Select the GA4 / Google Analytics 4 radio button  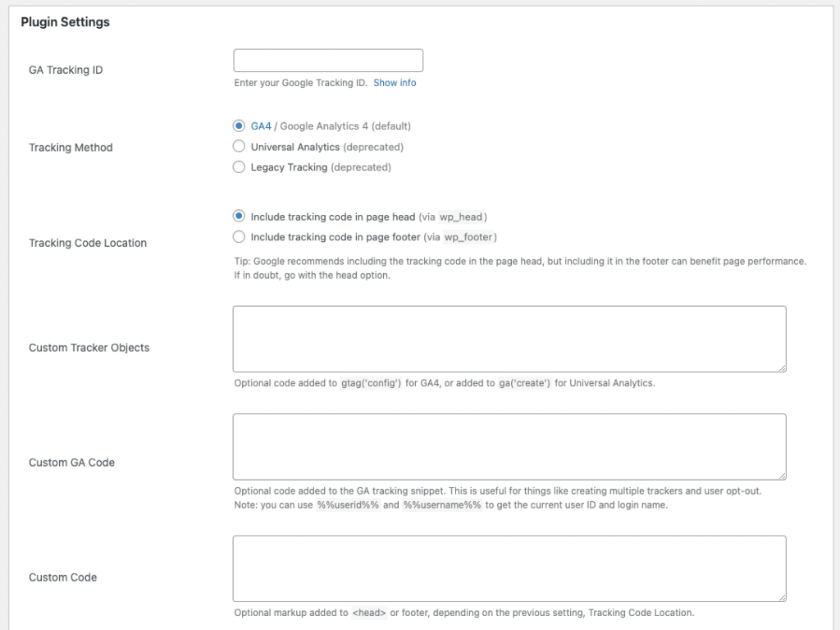click(239, 126)
